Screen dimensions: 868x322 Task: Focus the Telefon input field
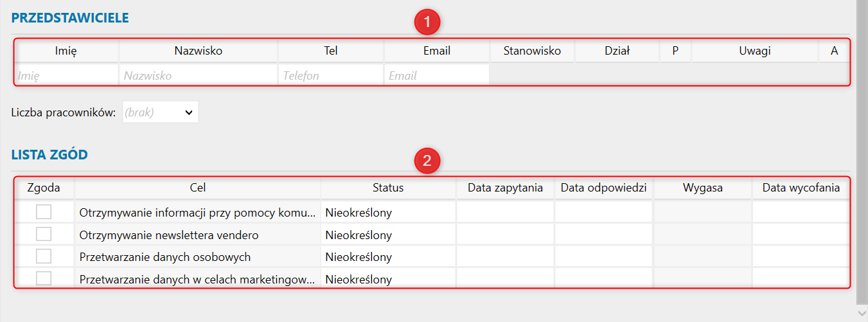coord(331,75)
